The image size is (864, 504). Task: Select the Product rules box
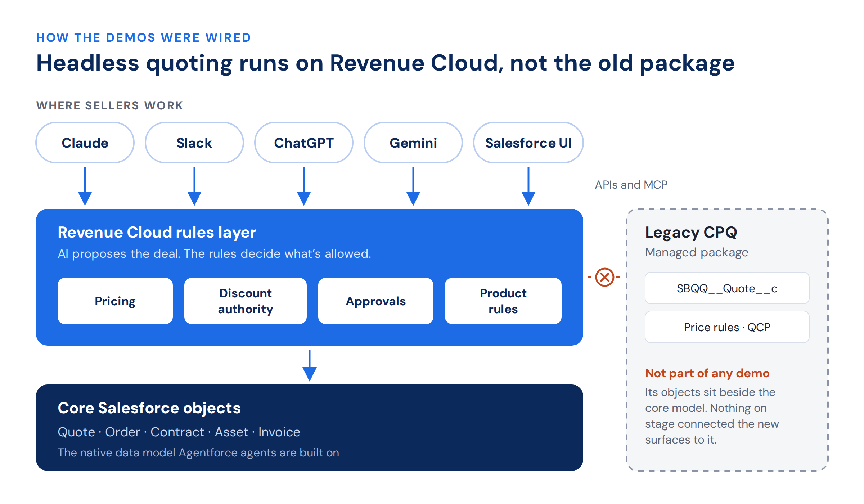point(503,301)
